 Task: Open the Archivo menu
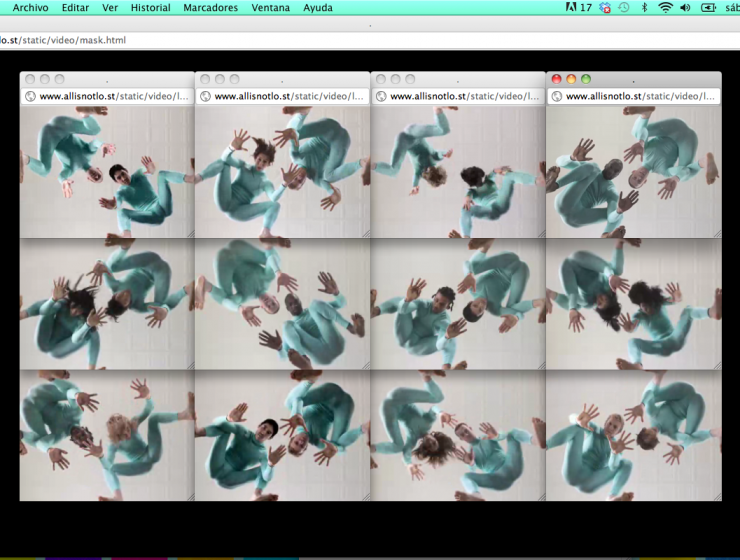tap(30, 7)
